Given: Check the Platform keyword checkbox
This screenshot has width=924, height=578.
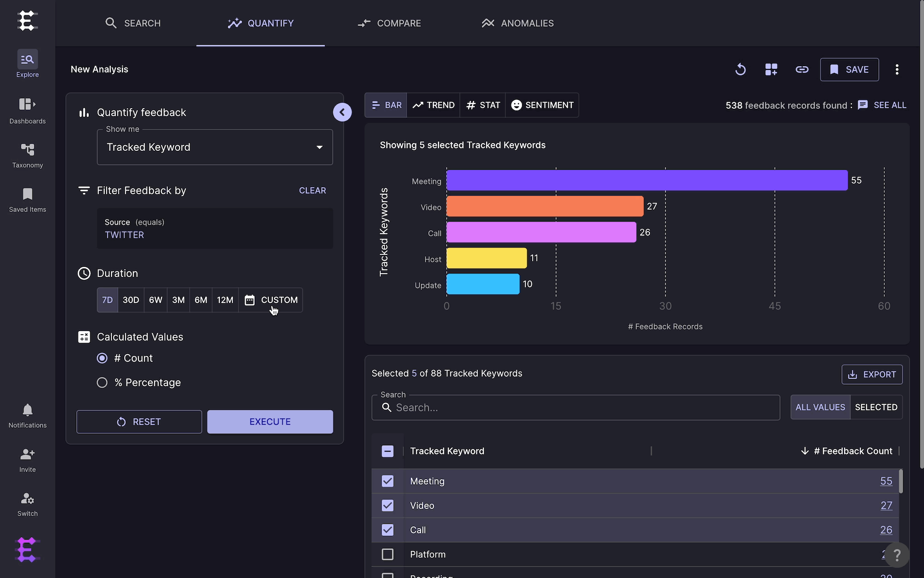Looking at the screenshot, I should click(388, 554).
